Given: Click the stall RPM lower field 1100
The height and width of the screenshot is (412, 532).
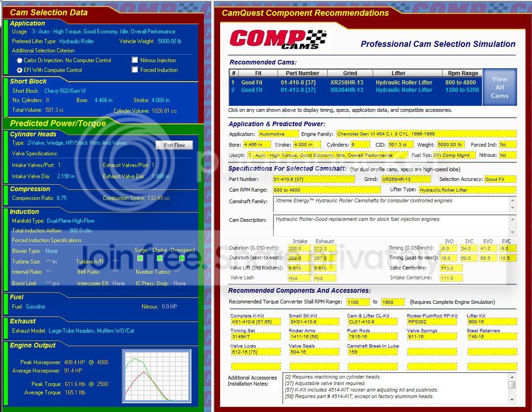Looking at the screenshot, I should point(358,302).
